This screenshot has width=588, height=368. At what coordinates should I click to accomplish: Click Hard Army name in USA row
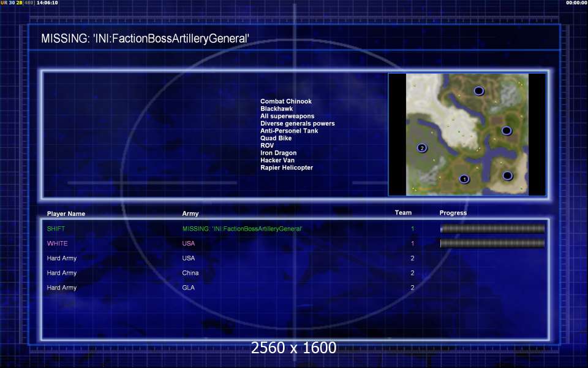coord(62,258)
